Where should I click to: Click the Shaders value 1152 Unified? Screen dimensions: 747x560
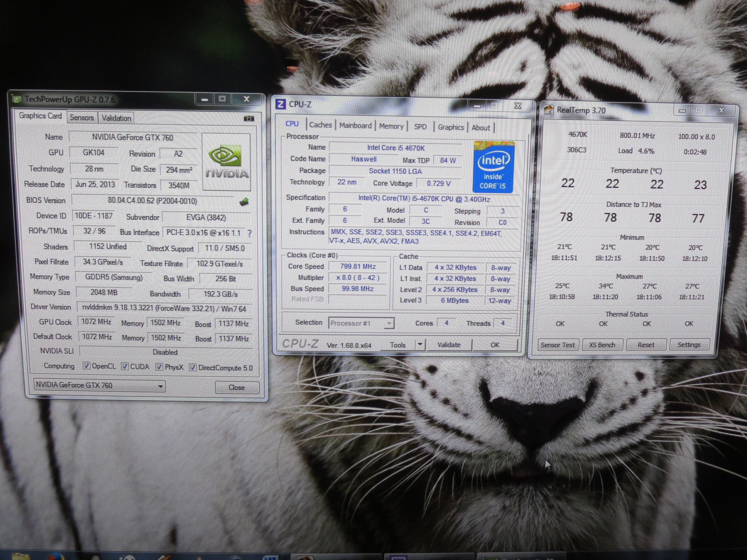tap(108, 246)
